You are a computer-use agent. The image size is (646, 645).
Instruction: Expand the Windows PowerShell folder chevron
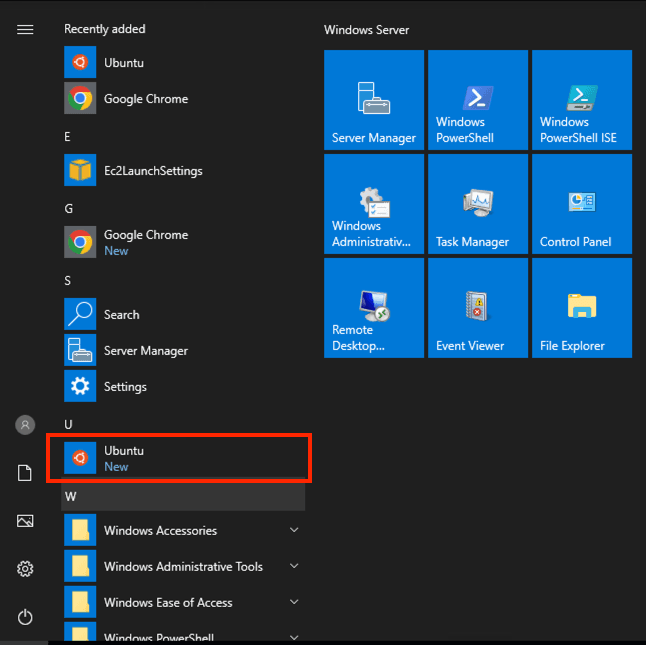(294, 637)
